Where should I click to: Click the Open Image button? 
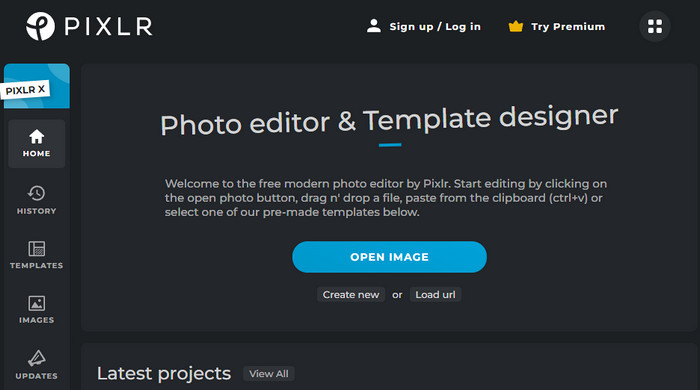click(389, 257)
